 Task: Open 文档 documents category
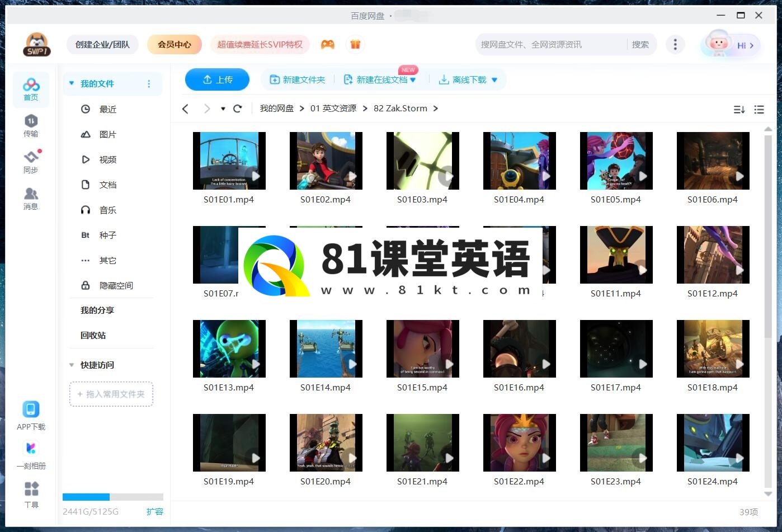click(108, 185)
